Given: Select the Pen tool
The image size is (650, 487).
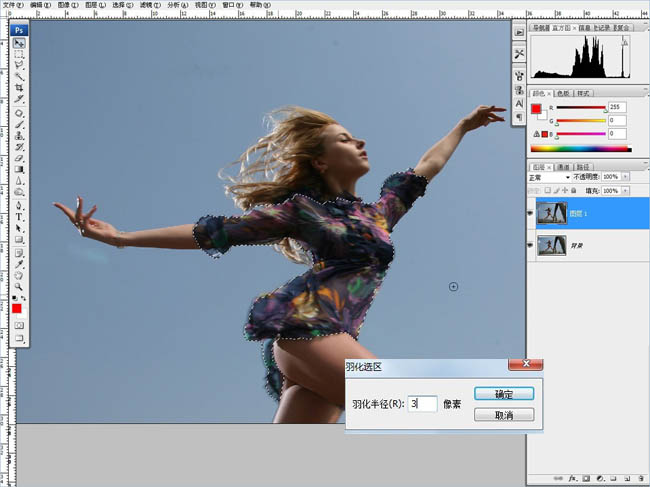Looking at the screenshot, I should [20, 206].
